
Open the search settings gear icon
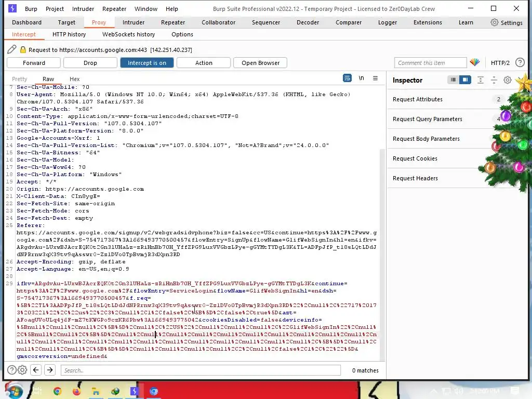[22, 370]
